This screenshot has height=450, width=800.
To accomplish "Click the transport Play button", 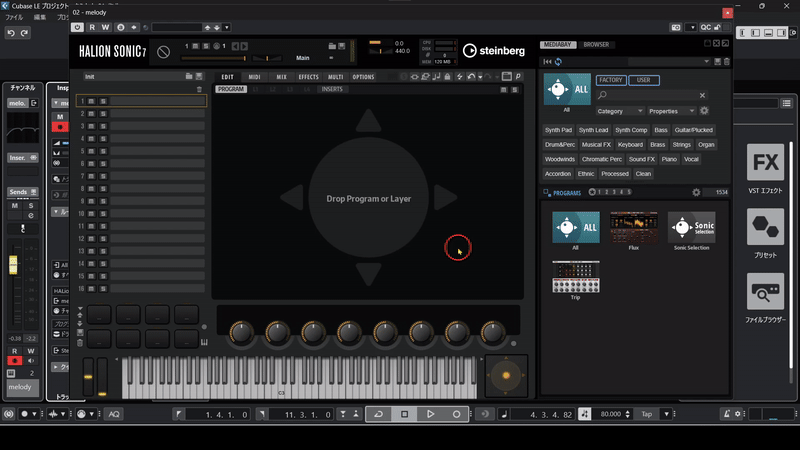I will tap(430, 414).
